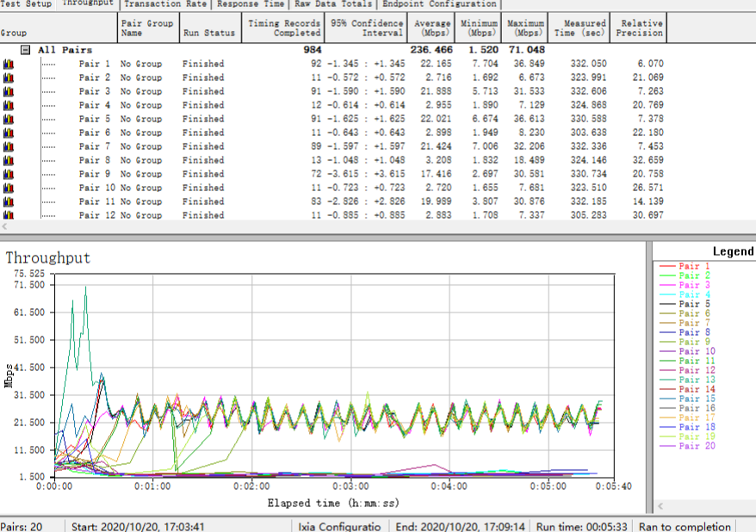Click the Pair 3 row icon
Image resolution: width=756 pixels, height=532 pixels.
coord(9,91)
